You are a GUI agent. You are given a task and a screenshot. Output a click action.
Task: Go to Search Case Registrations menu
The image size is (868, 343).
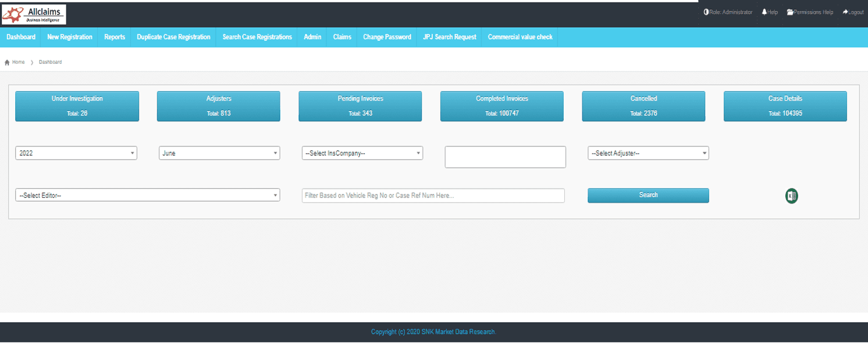257,37
